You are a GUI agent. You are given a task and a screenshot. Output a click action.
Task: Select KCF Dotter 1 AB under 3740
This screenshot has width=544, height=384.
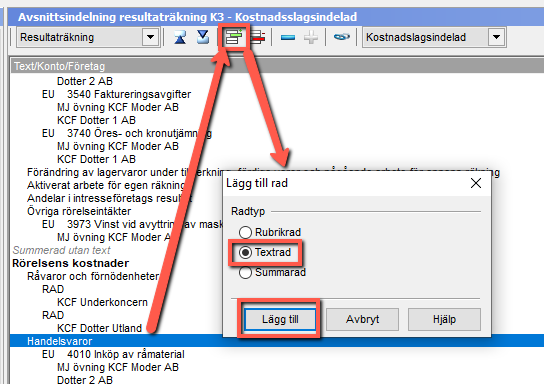[x=96, y=159]
